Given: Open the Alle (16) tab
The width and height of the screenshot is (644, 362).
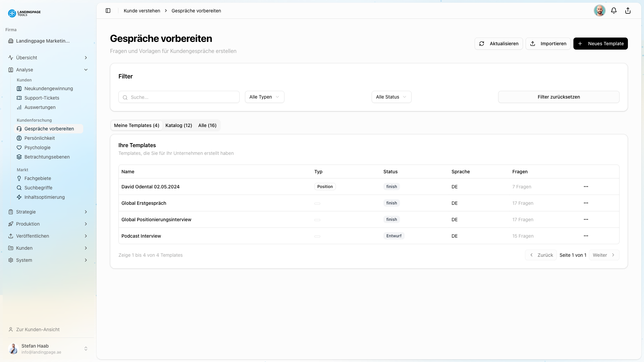Looking at the screenshot, I should point(207,125).
